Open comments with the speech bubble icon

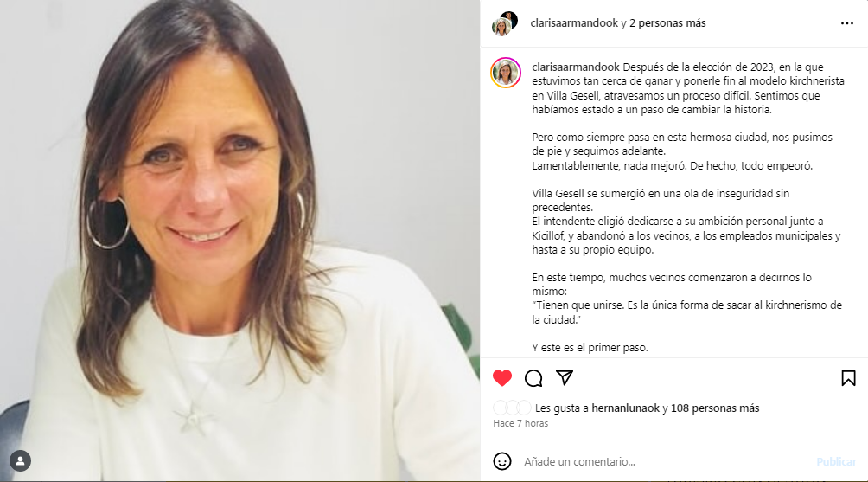533,378
